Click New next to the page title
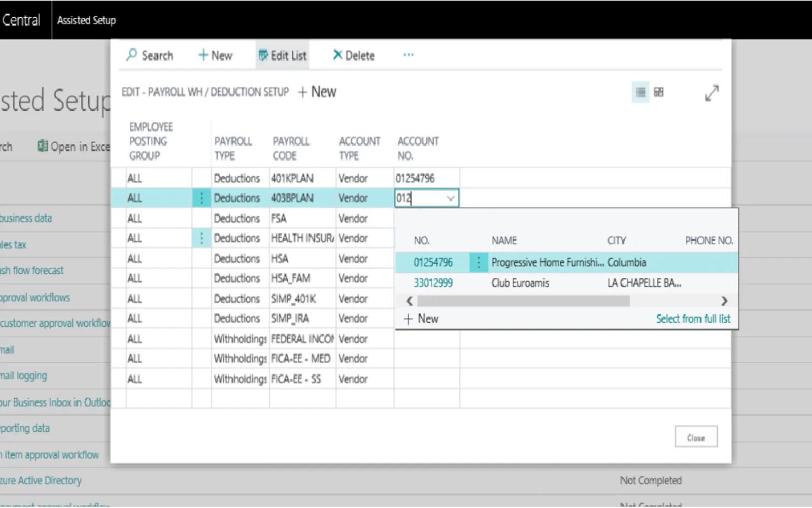 (317, 92)
